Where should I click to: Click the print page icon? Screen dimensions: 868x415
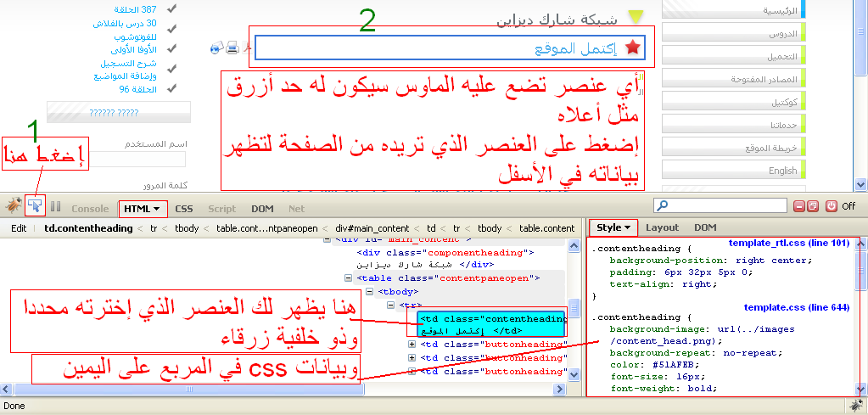tap(232, 48)
